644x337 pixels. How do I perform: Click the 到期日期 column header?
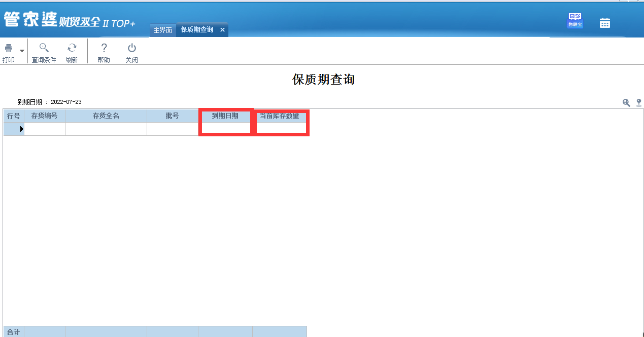pos(225,116)
